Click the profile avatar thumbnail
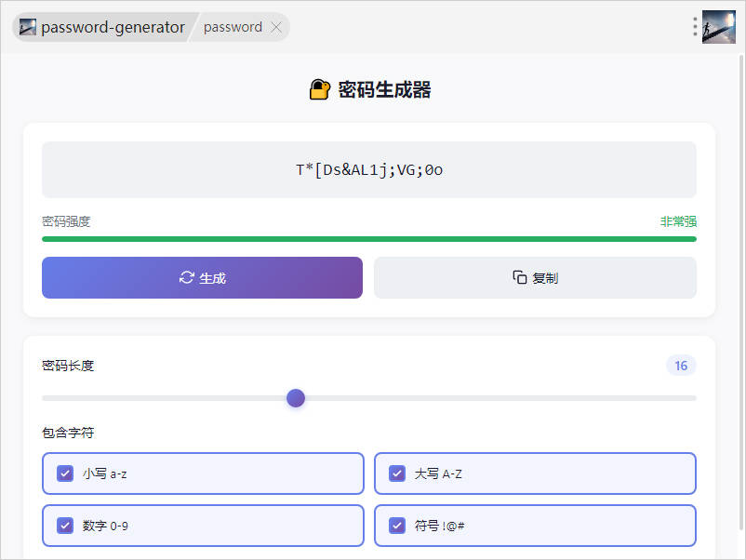The width and height of the screenshot is (746, 560). 719,27
